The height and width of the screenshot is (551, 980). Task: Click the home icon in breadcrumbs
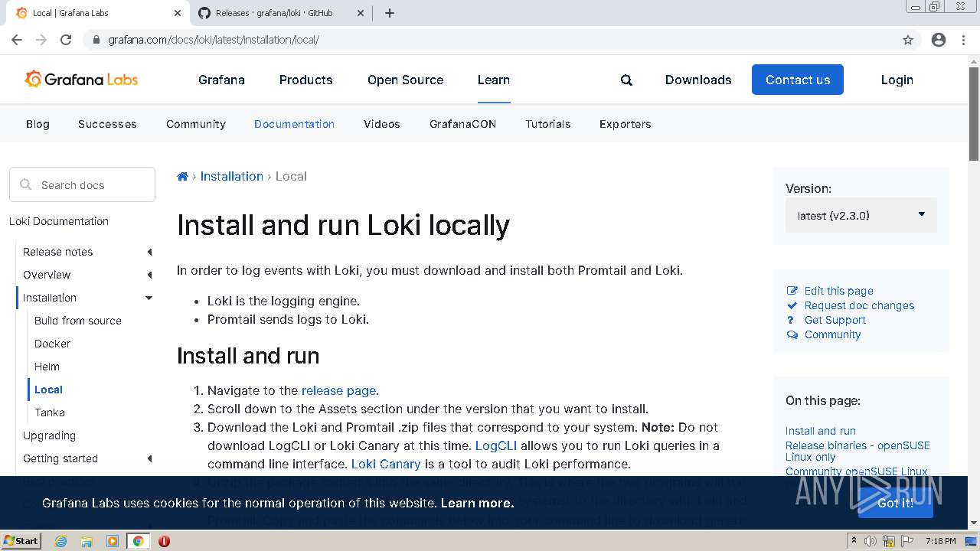(x=182, y=176)
